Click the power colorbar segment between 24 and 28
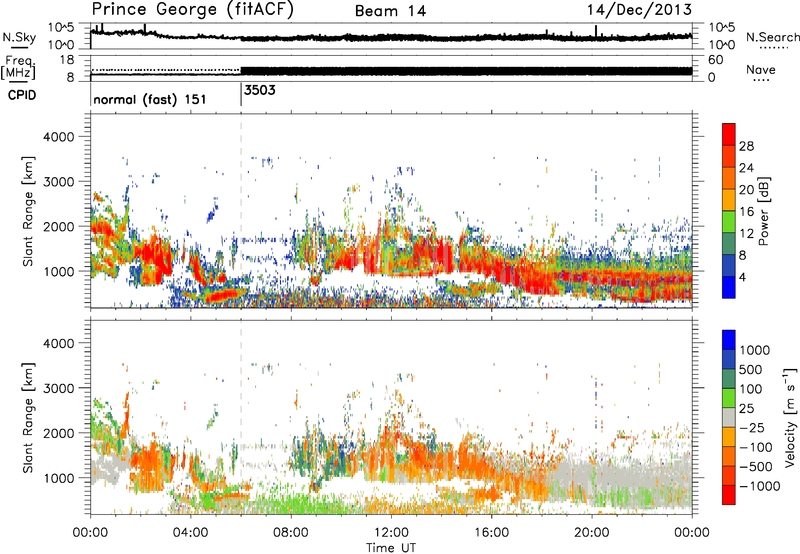 pos(729,156)
